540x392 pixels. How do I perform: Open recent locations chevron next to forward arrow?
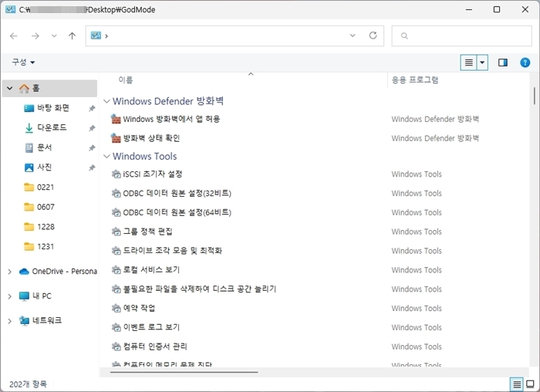click(54, 35)
